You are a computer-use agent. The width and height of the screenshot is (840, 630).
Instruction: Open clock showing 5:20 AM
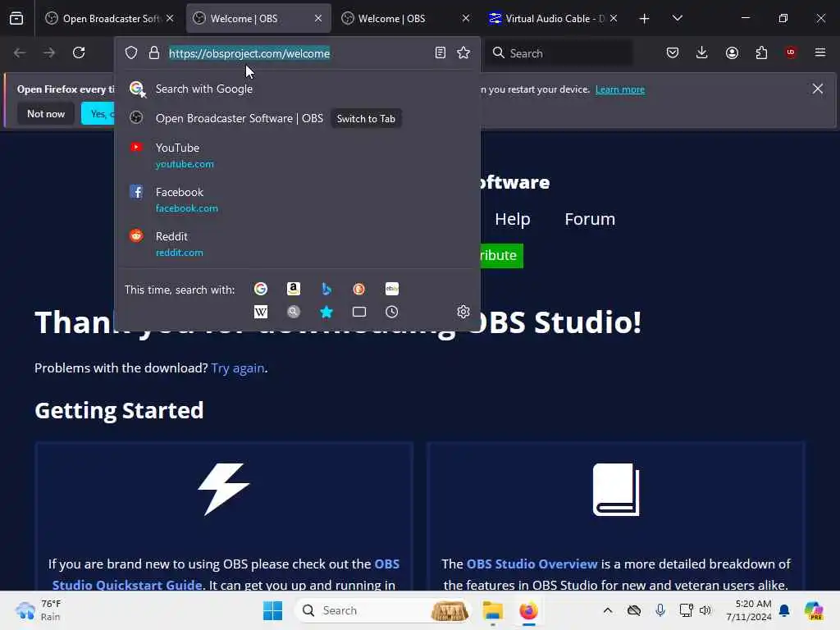click(x=748, y=610)
